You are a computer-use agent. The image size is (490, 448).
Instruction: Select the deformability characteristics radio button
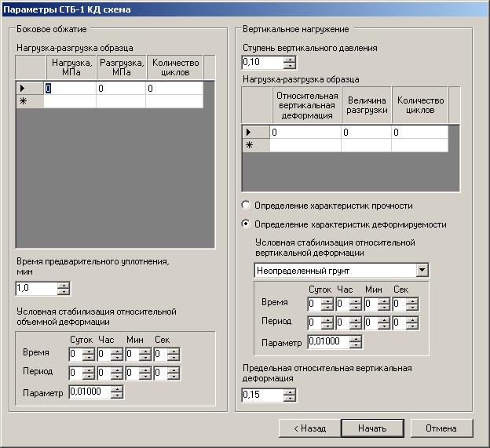click(246, 224)
